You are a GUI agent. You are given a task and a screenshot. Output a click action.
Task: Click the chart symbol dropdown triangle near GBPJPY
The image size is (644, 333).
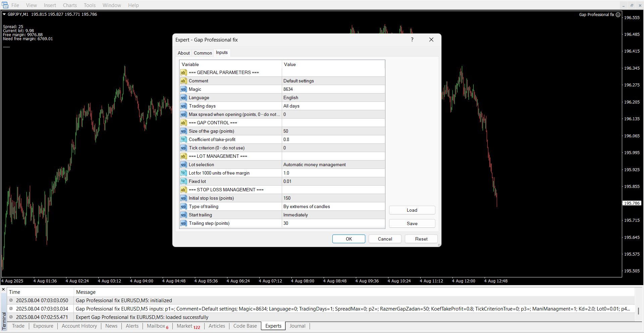(4, 14)
